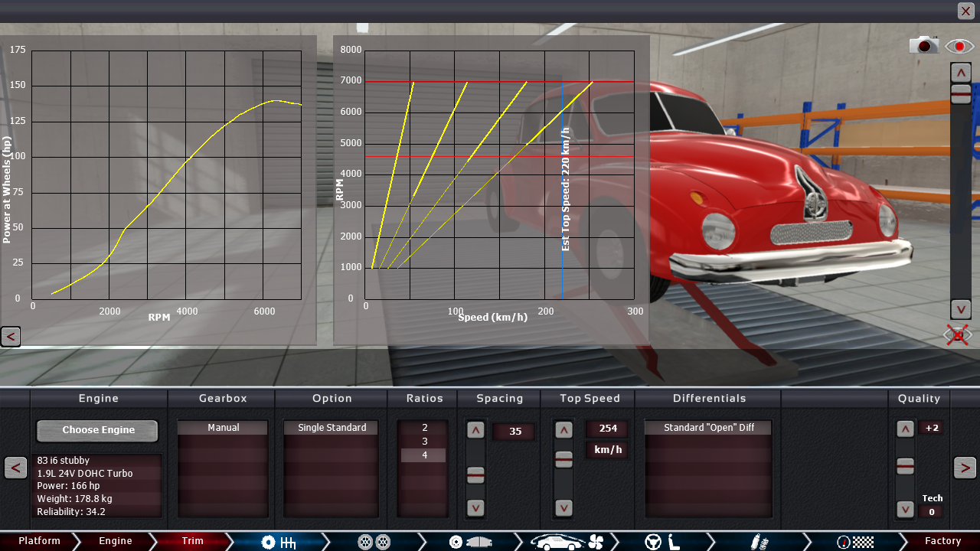Go to previous page with left arrow button
Screen dimensions: 980x551
coord(15,467)
